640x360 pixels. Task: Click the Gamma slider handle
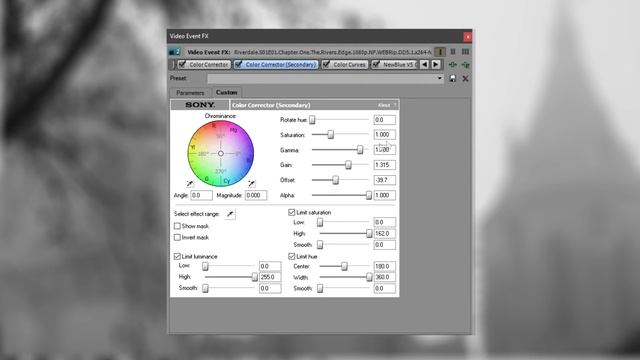[x=360, y=150]
